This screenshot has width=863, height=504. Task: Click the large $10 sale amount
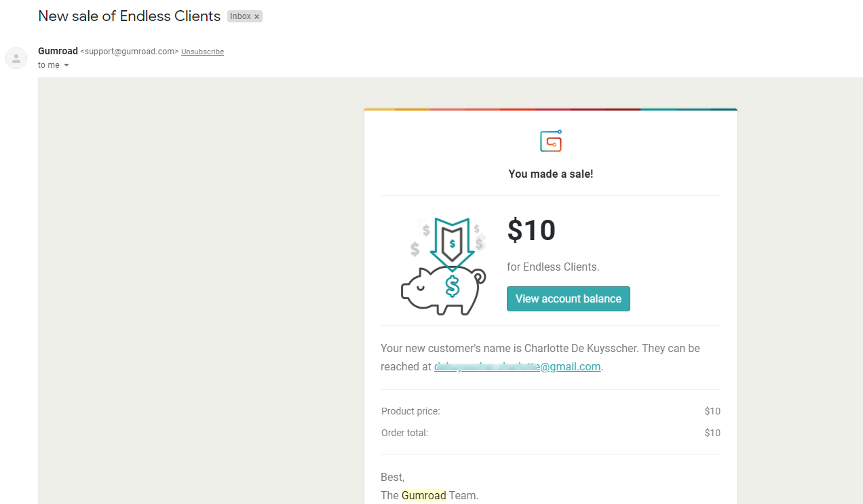coord(531,231)
